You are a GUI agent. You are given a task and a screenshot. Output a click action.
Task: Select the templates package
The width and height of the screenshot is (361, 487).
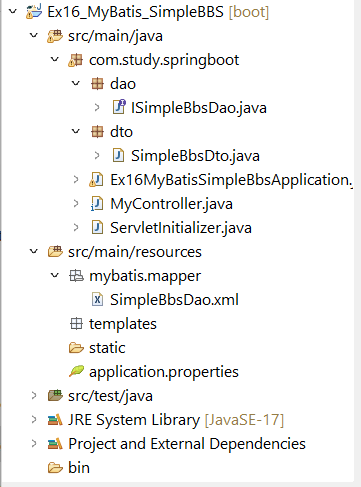click(123, 324)
